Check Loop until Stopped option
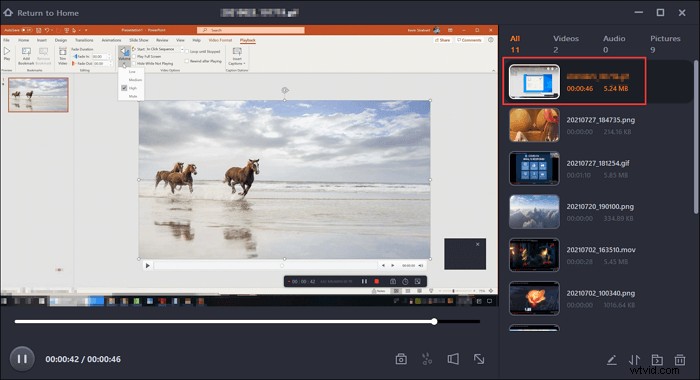This screenshot has height=380, width=700. [x=203, y=52]
